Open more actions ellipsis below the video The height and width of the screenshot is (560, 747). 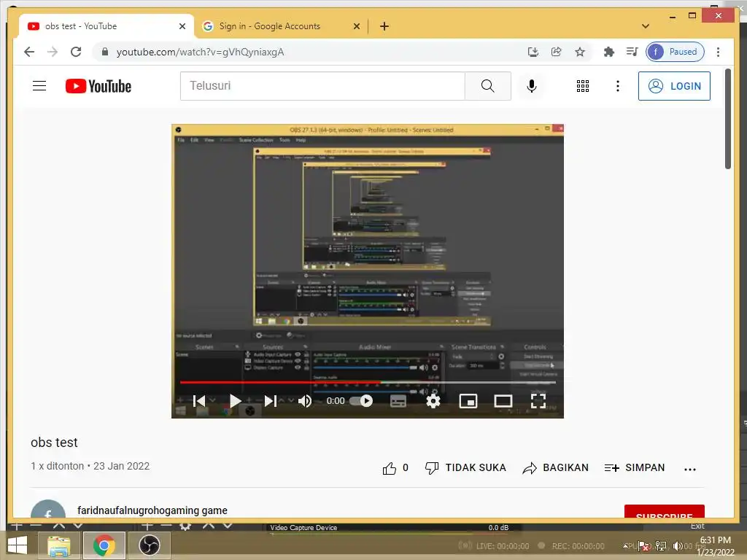[690, 469]
